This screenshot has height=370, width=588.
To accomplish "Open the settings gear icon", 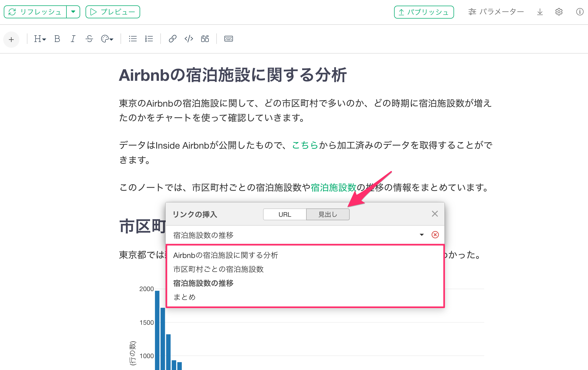I will pos(559,12).
